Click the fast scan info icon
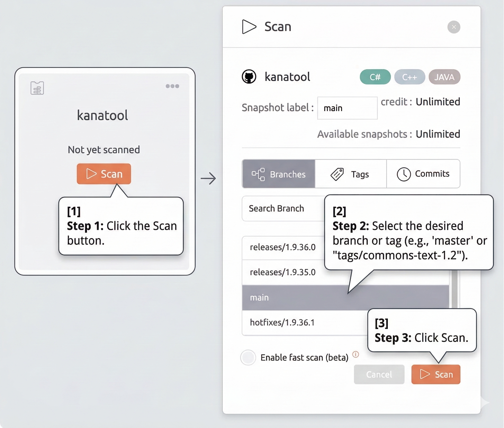 pyautogui.click(x=356, y=355)
